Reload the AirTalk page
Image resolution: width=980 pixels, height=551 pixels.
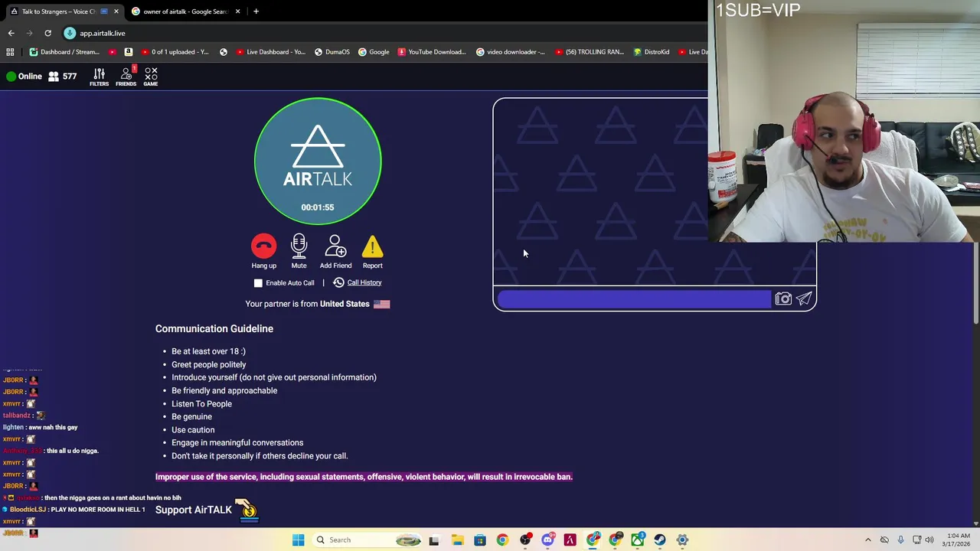click(47, 33)
